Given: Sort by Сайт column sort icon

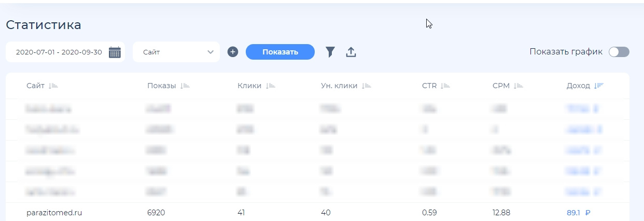Looking at the screenshot, I should (53, 86).
